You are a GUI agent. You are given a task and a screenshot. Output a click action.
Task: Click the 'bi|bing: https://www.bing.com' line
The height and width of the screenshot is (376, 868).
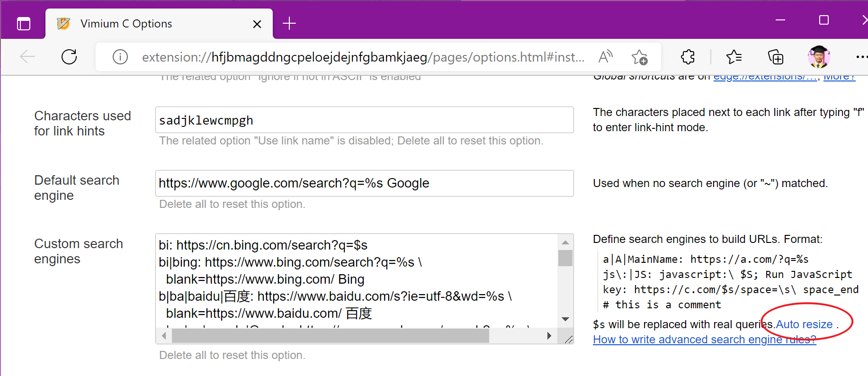pos(290,262)
